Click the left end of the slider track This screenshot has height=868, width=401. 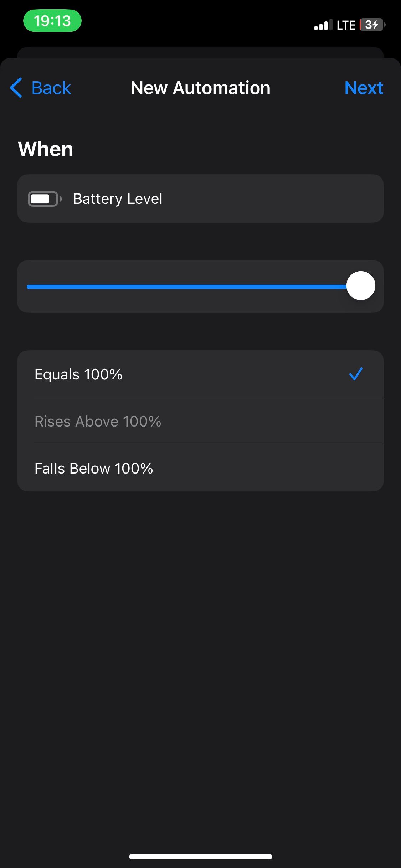coord(29,287)
